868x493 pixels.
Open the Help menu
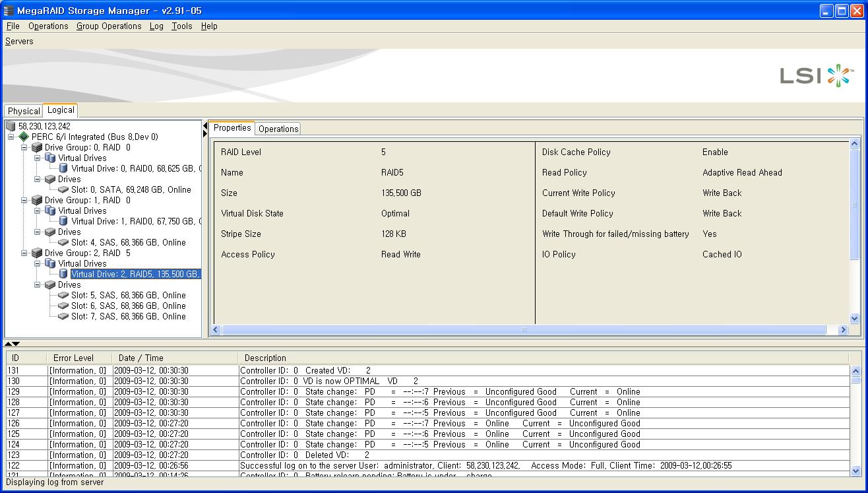click(209, 26)
